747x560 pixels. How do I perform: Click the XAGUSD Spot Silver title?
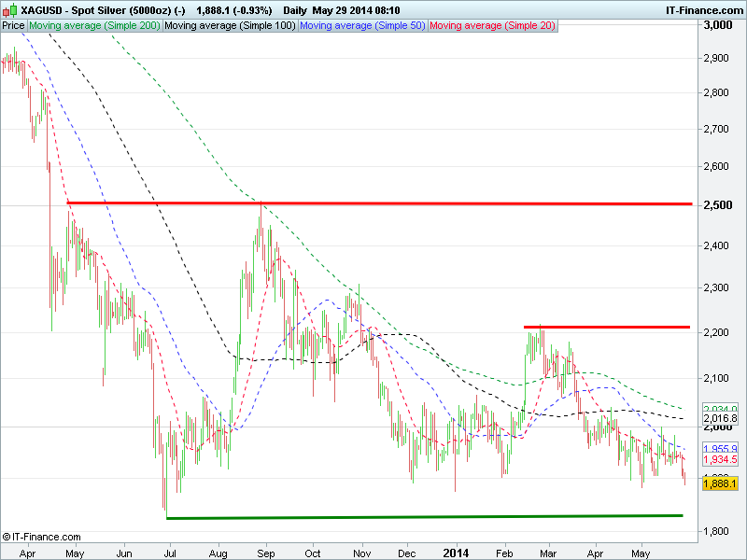[103, 9]
